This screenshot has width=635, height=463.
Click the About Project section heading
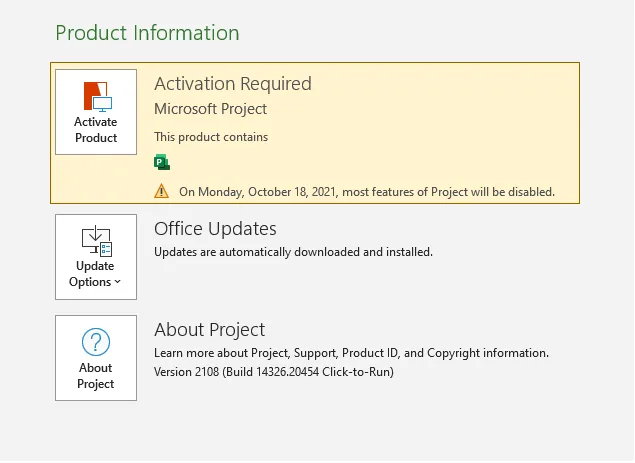coord(209,330)
